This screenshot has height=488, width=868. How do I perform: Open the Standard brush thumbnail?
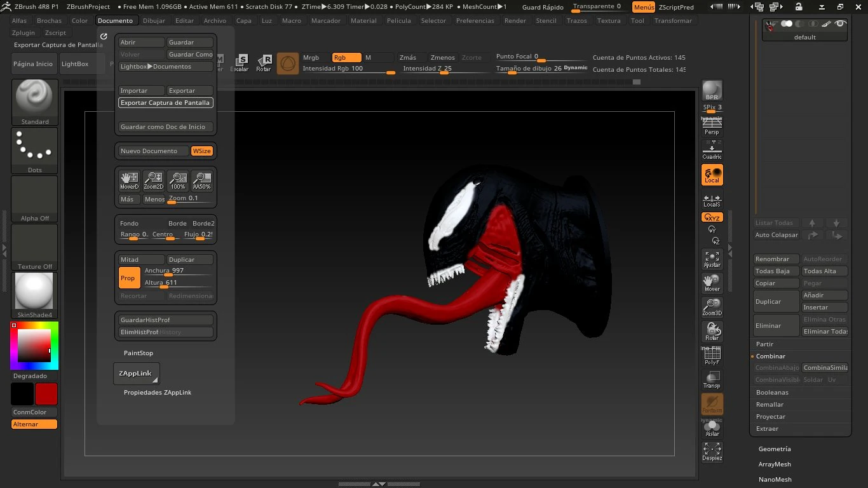point(35,102)
